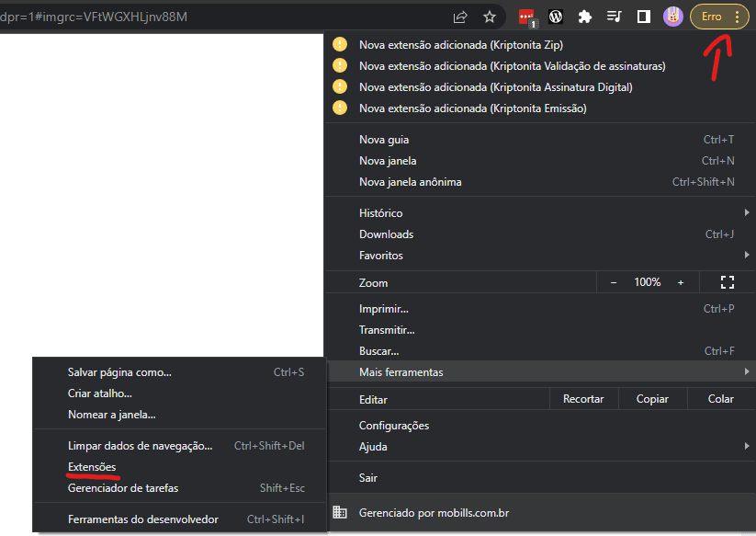Click the Copiar button in Editar row
756x536 pixels.
[652, 399]
